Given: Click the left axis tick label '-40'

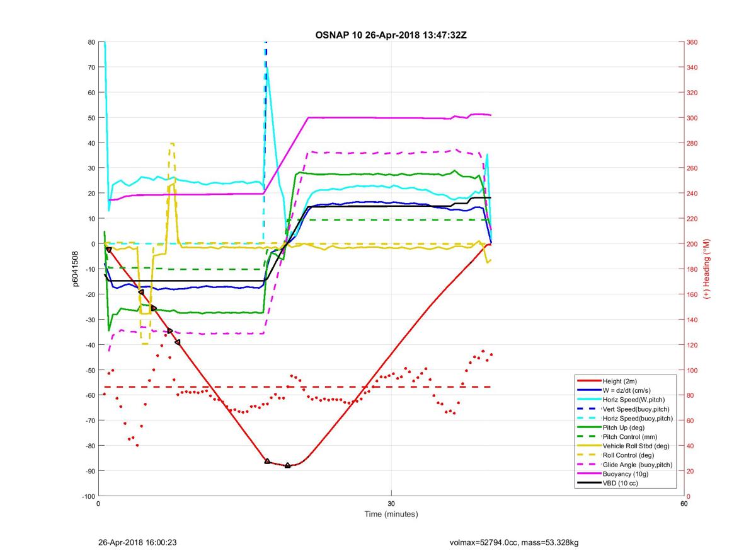Looking at the screenshot, I should [89, 345].
